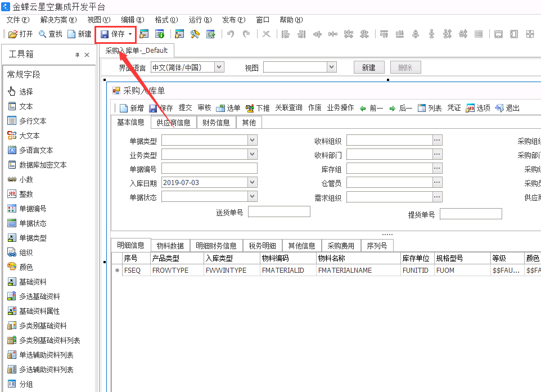Switch to the 序列号 tab
541x392 pixels.
pyautogui.click(x=377, y=246)
